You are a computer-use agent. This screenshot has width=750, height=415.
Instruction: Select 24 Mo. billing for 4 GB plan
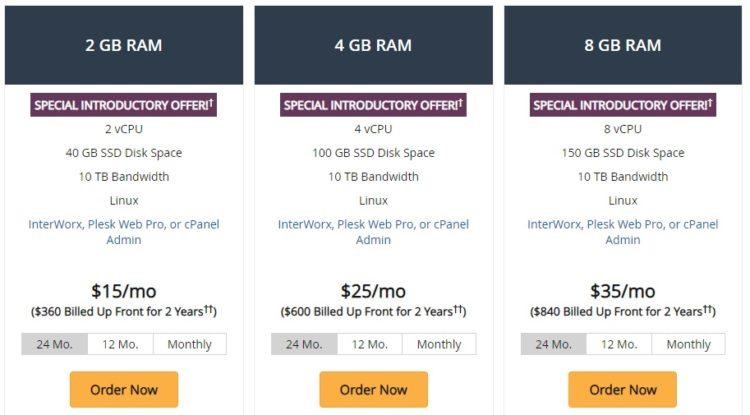coord(304,344)
